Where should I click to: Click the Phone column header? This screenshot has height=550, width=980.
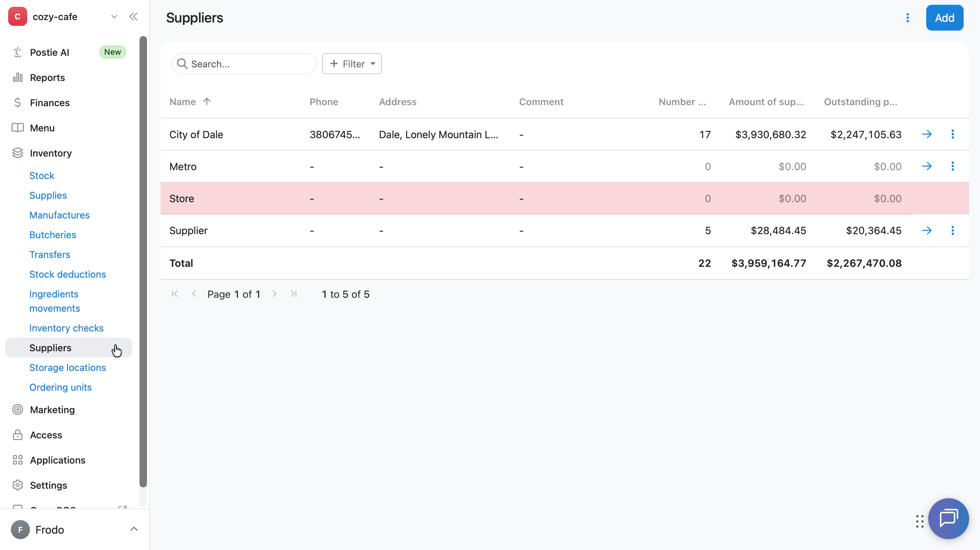coord(324,102)
